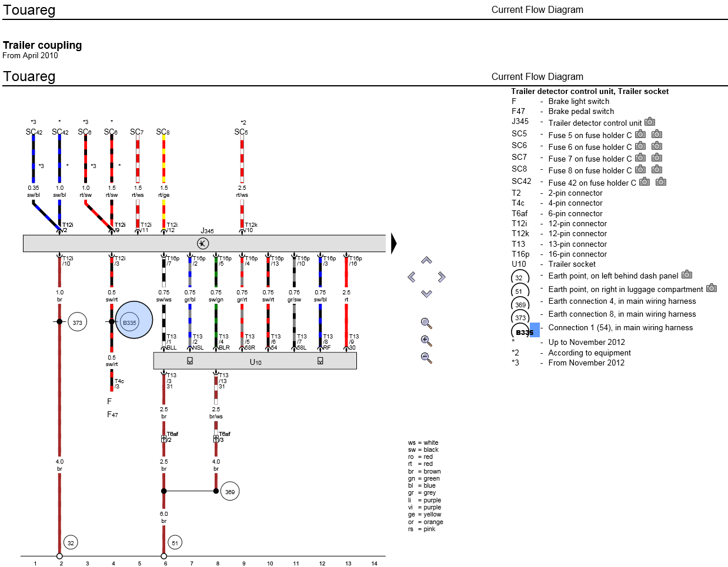Click the earth connection 369 circle in diagram

pyautogui.click(x=230, y=491)
